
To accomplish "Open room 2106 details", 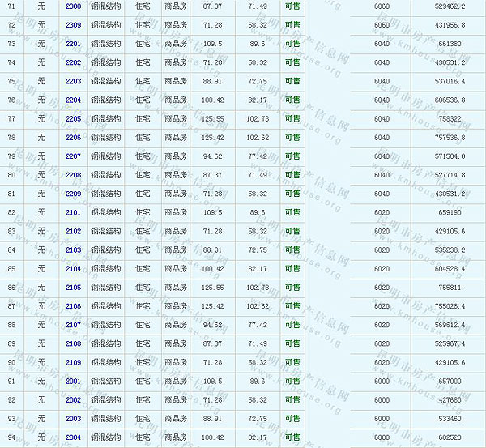I will [x=73, y=306].
